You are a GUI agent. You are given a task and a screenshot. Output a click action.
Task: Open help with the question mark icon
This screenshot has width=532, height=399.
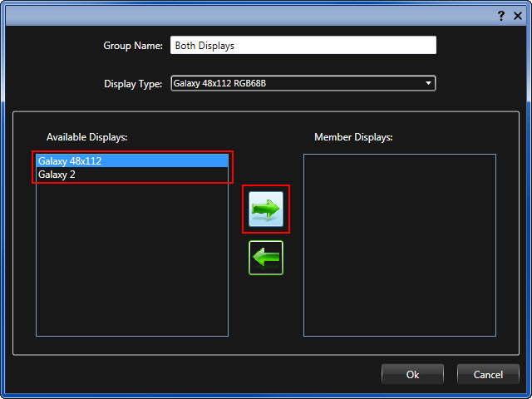pyautogui.click(x=500, y=16)
